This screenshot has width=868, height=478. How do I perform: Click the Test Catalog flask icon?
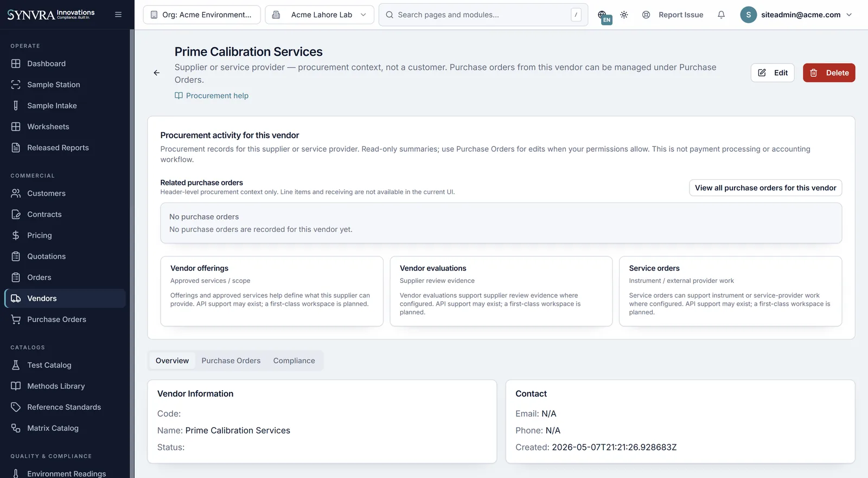16,365
